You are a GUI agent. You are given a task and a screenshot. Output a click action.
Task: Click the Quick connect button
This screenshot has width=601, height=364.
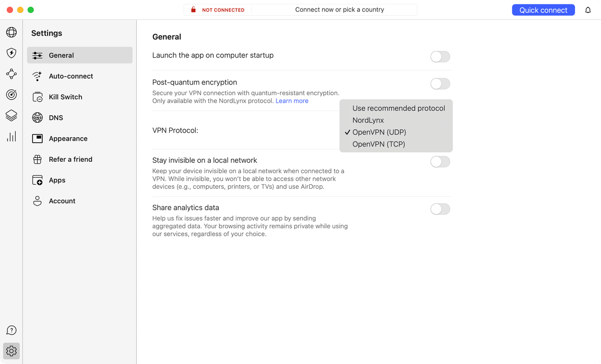(543, 10)
